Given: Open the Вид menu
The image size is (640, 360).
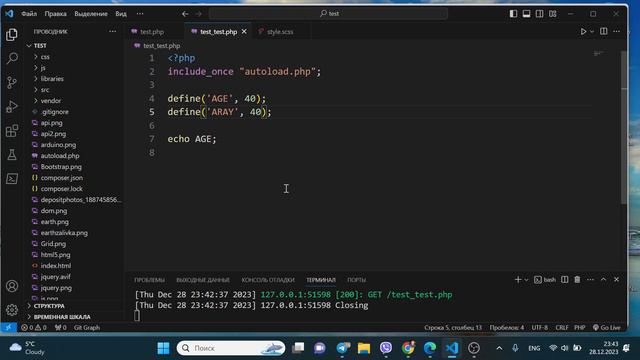Looking at the screenshot, I should [121, 13].
